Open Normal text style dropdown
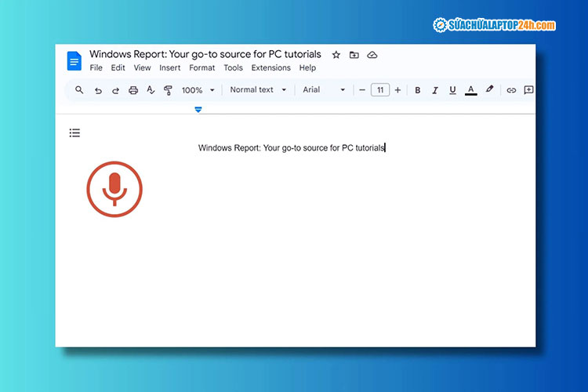The height and width of the screenshot is (392, 588). (258, 89)
